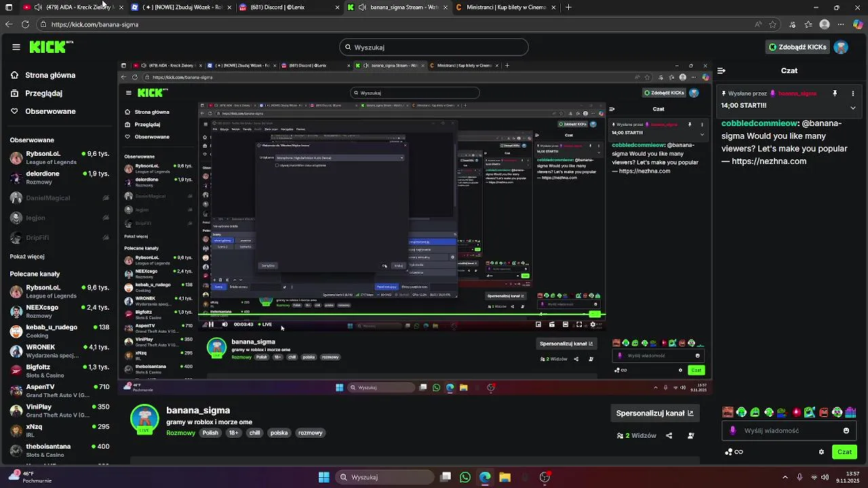Open Bigfoltz recommended channel
Viewport: 868px width, 488px height.
60,371
